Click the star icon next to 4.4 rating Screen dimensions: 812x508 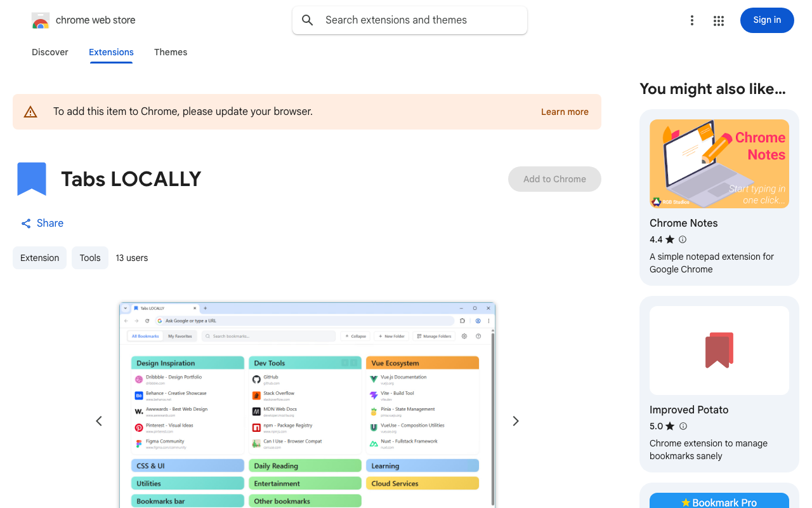tap(670, 239)
